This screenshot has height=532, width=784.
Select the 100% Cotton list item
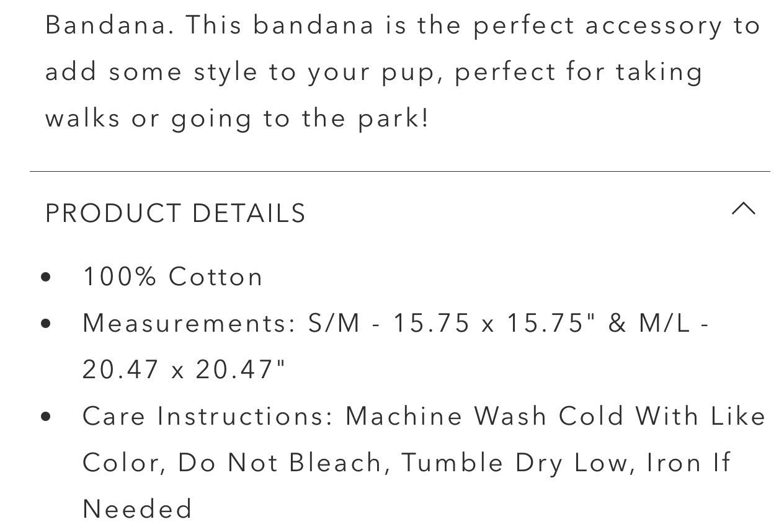click(173, 277)
